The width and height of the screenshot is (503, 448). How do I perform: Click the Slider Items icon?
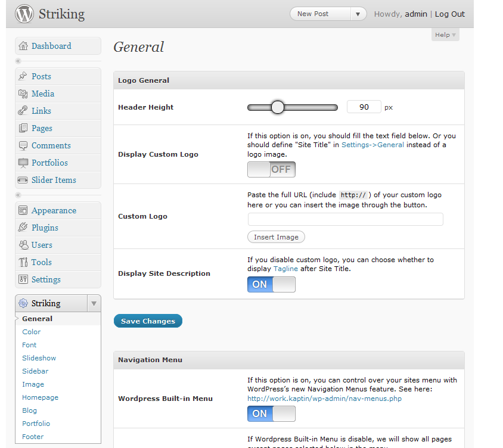tap(23, 180)
